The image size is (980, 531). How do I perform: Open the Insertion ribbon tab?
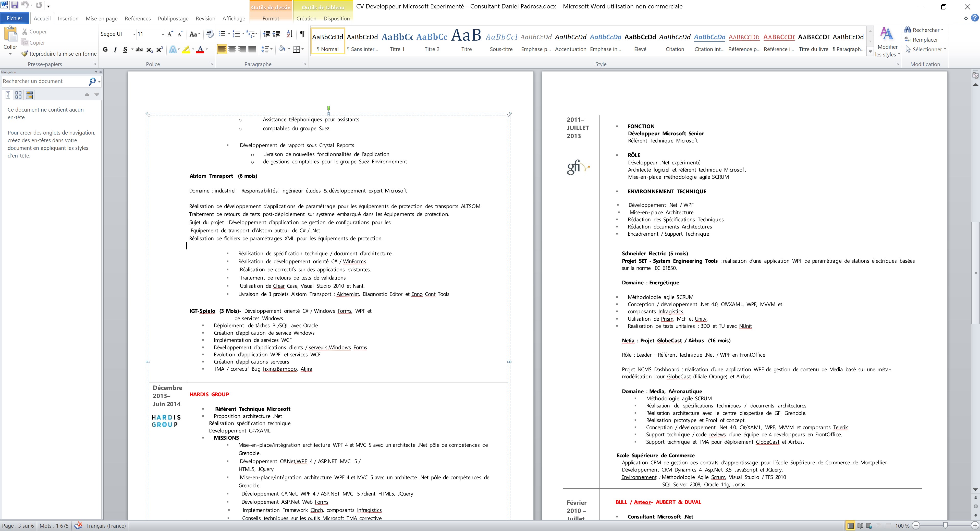(68, 18)
